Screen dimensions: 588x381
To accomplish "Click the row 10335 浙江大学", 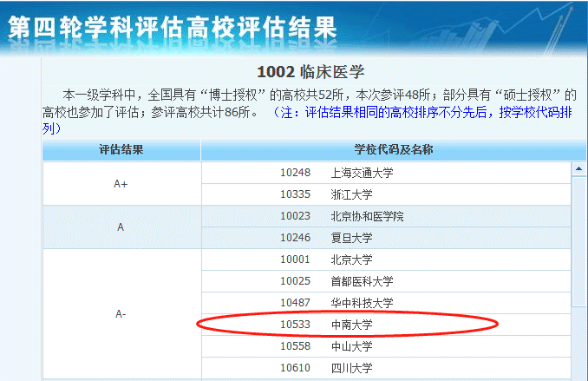I will pyautogui.click(x=386, y=194).
